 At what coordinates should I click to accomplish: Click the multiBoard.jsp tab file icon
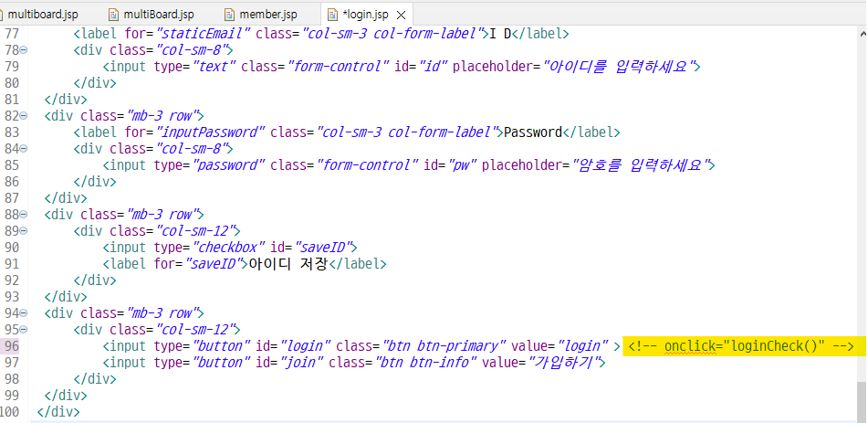[x=113, y=15]
